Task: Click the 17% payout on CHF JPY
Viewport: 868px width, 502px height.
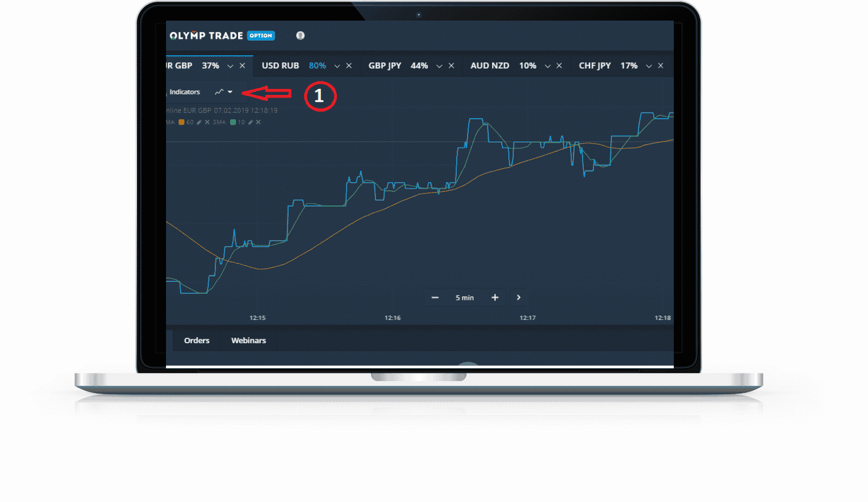Action: (629, 66)
